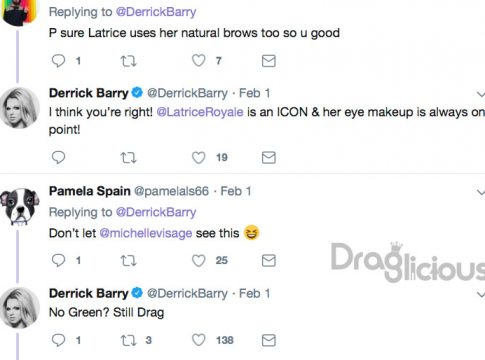Share the ICON eye makeup tweet by message

269,158
